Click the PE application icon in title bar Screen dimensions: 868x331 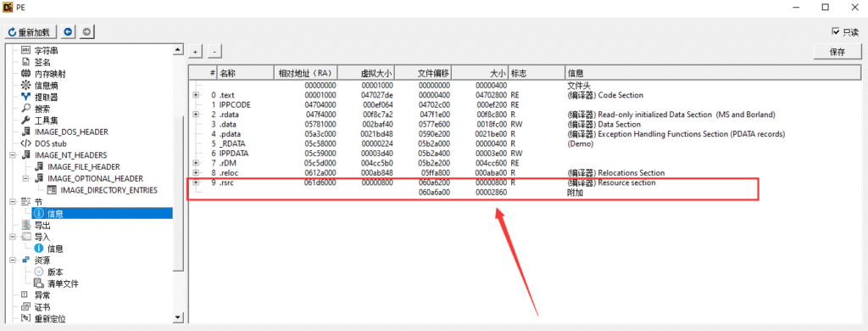8,7
